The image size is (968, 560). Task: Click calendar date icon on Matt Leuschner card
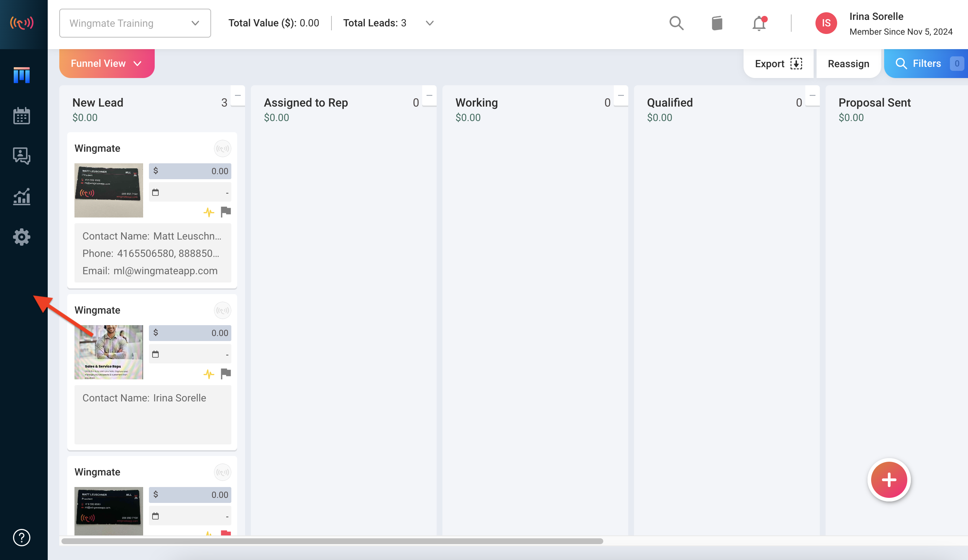pyautogui.click(x=155, y=192)
